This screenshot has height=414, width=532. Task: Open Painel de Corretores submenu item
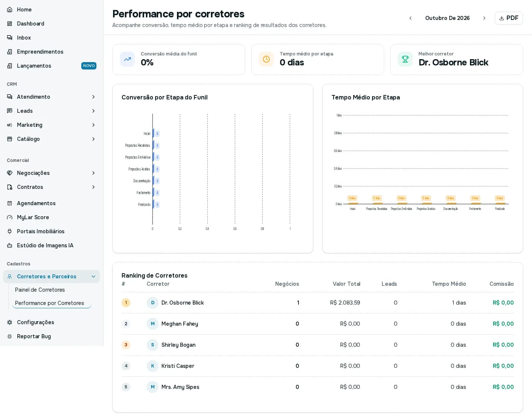point(40,290)
